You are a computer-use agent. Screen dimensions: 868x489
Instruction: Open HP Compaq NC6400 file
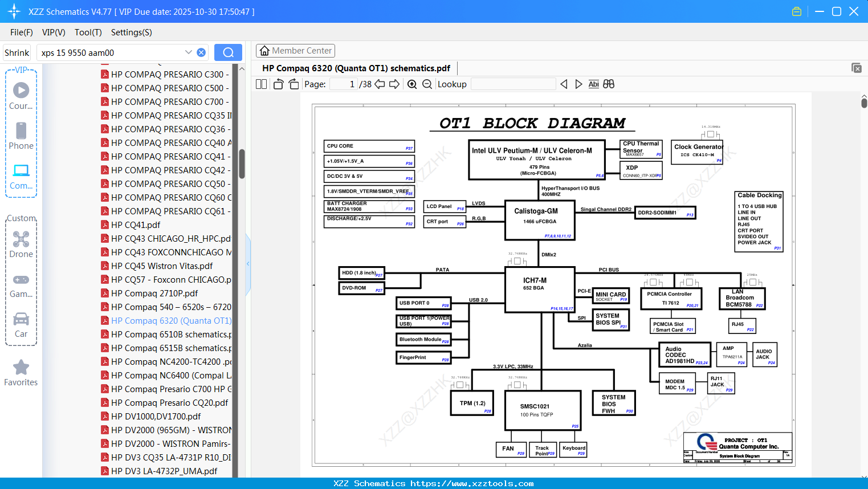pos(165,375)
